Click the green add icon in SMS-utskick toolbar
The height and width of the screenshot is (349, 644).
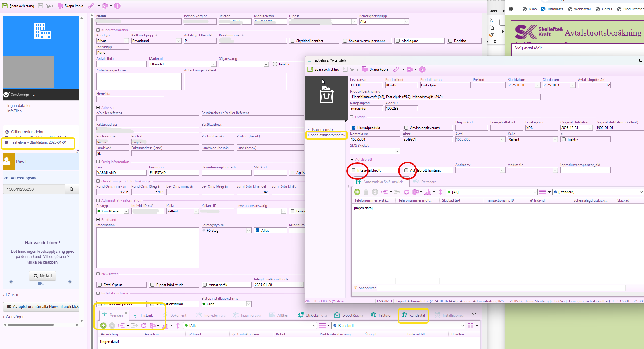(x=357, y=192)
